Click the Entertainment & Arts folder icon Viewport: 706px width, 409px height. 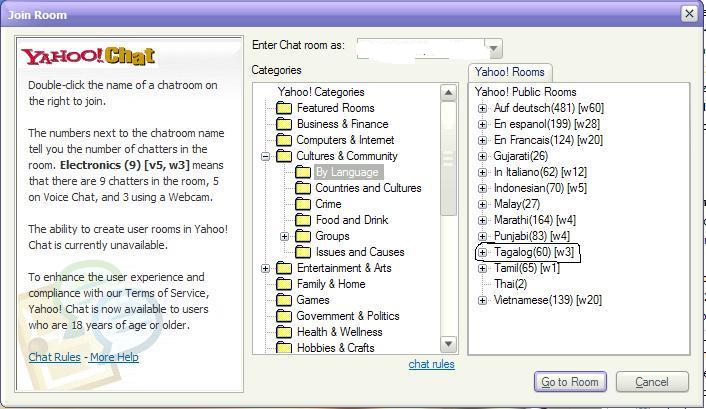284,268
